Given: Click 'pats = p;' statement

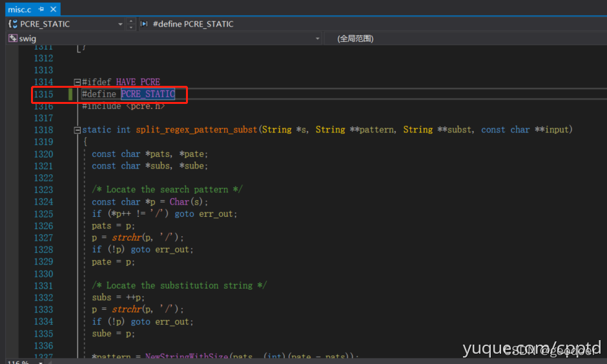Looking at the screenshot, I should (x=113, y=225).
